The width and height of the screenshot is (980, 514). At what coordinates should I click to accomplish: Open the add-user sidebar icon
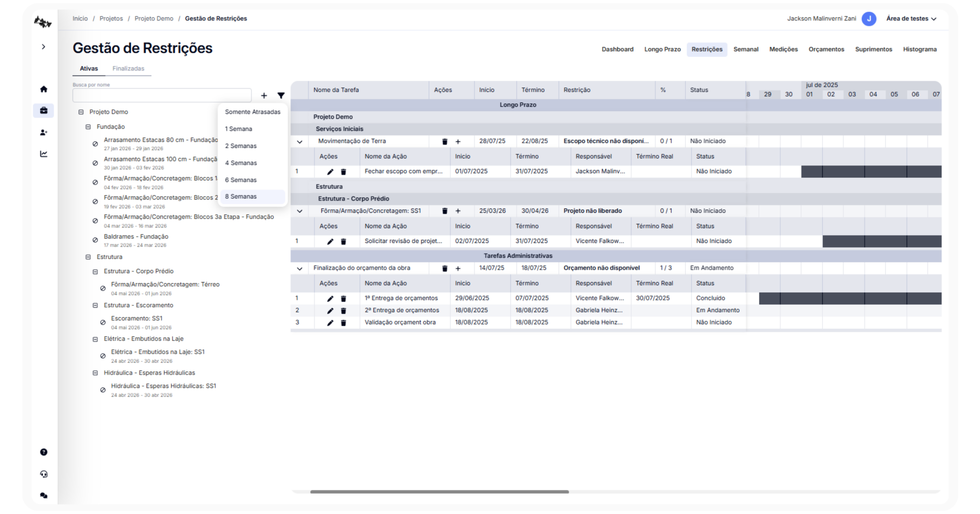click(x=44, y=133)
